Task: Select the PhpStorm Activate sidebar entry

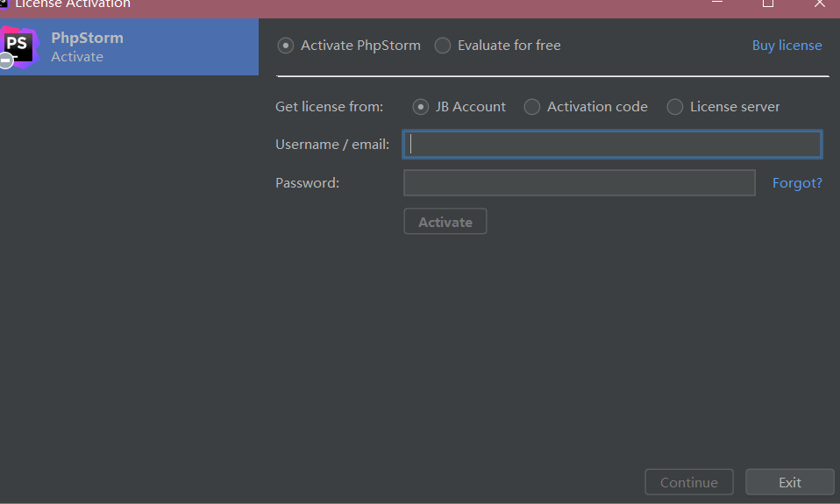Action: point(129,46)
